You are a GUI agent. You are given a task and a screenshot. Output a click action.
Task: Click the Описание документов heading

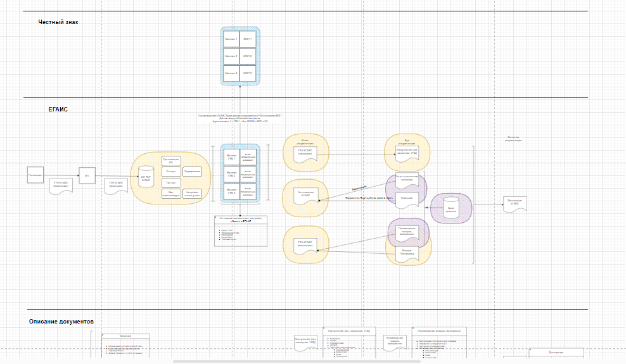click(61, 322)
